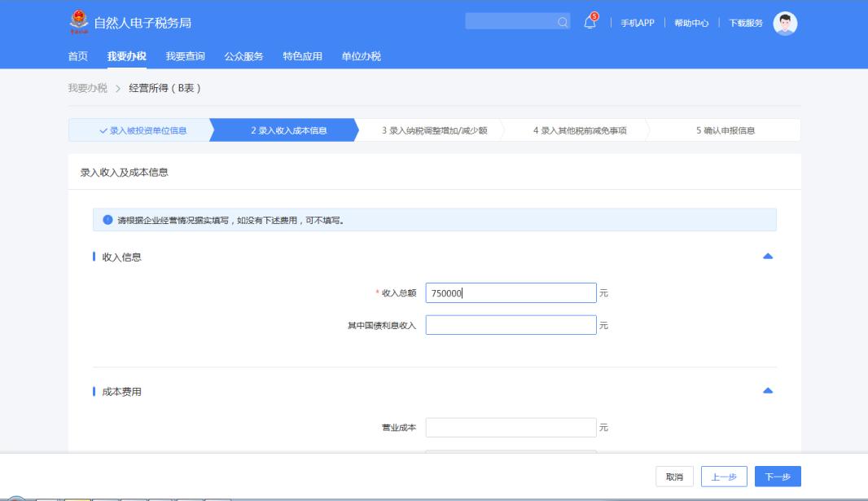Open 特色应用 navigation item
The width and height of the screenshot is (868, 501).
(302, 56)
